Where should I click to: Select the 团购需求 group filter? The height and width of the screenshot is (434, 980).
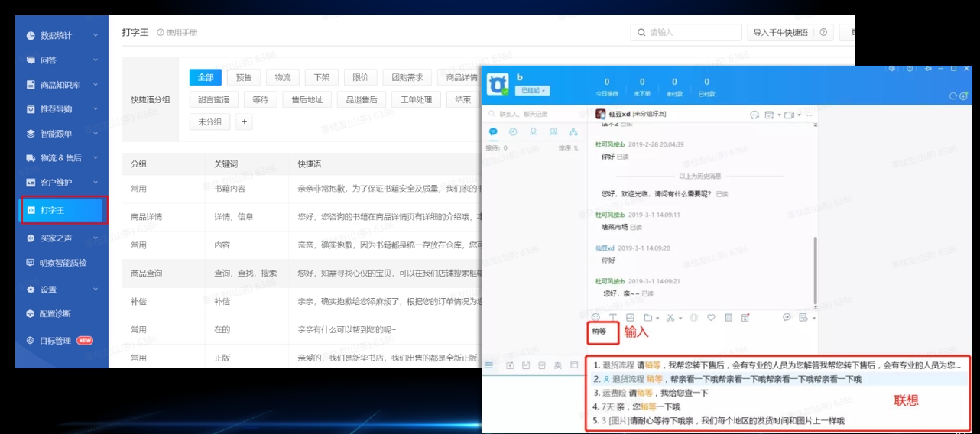click(x=407, y=77)
